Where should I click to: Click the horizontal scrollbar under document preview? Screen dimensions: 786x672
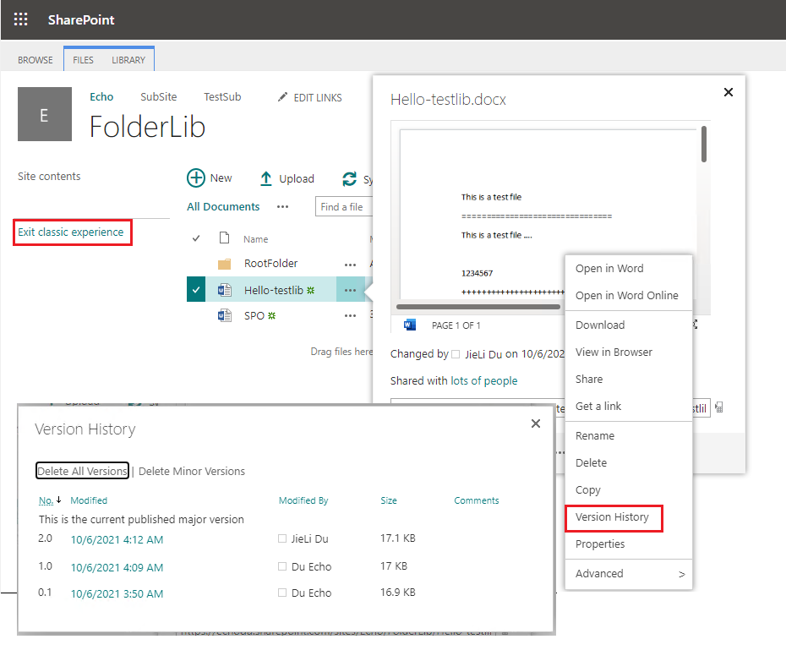[478, 306]
